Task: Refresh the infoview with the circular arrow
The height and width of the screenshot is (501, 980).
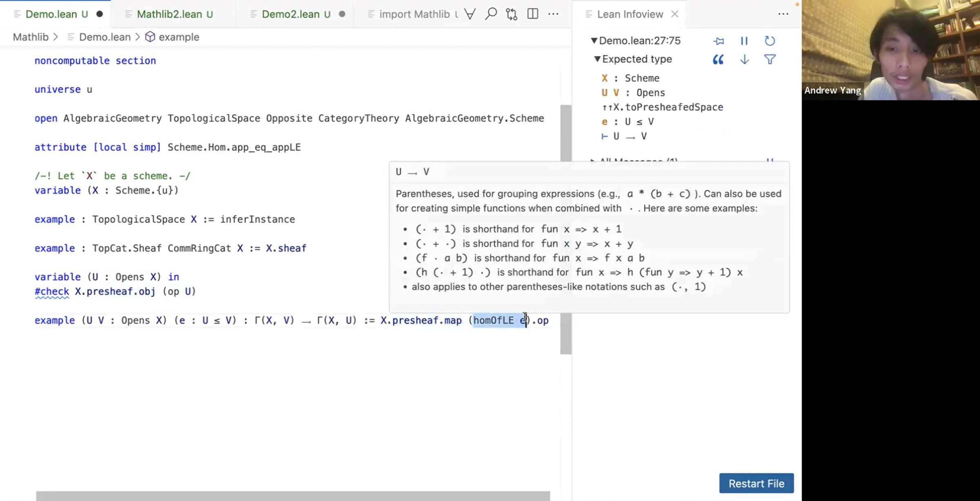Action: [769, 41]
